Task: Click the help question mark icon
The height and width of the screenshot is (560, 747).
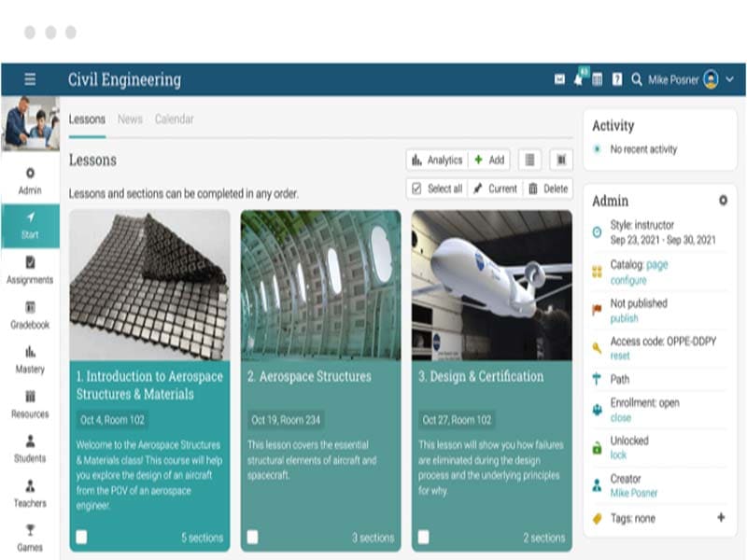Action: (x=617, y=80)
